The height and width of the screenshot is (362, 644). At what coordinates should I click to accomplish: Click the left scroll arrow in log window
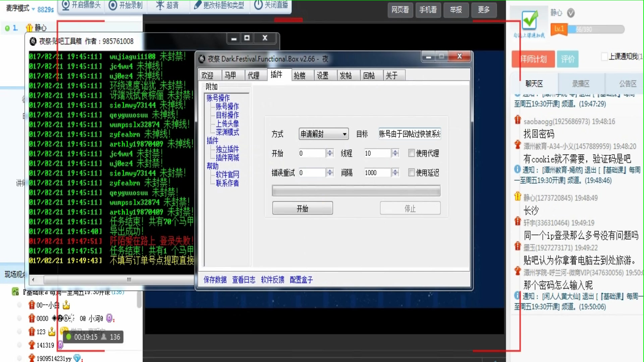[33, 280]
